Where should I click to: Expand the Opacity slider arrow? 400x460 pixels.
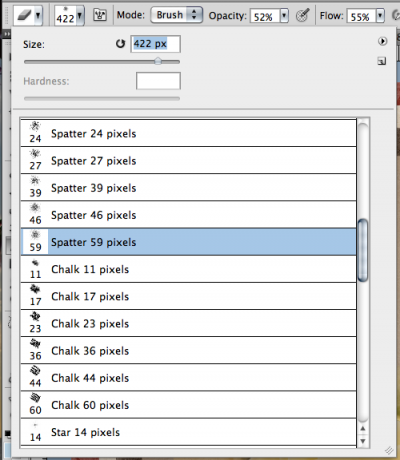pyautogui.click(x=284, y=16)
